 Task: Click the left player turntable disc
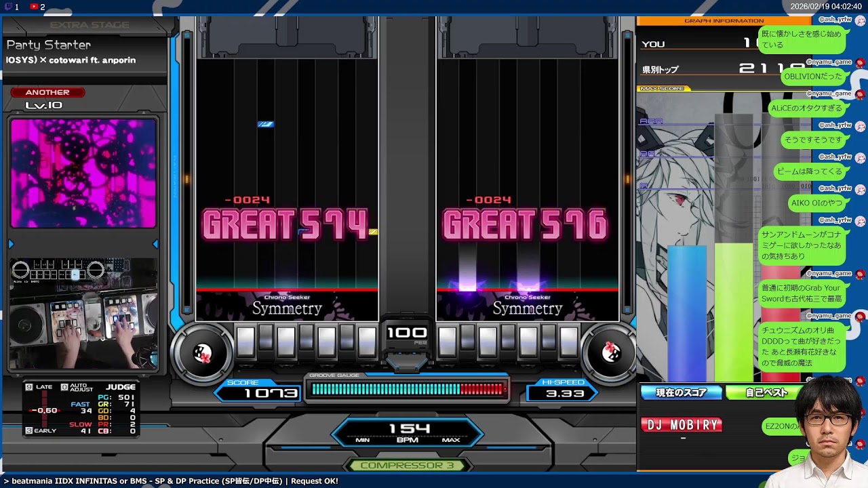point(203,353)
